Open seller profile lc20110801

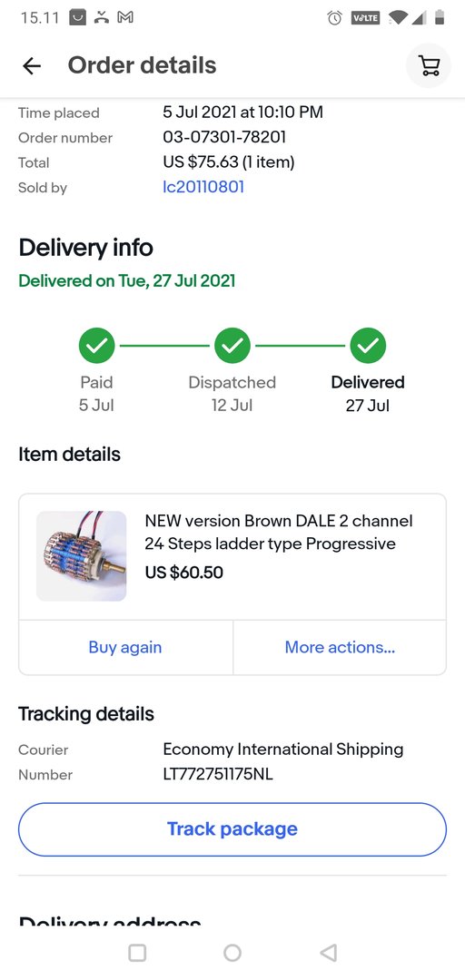(203, 187)
